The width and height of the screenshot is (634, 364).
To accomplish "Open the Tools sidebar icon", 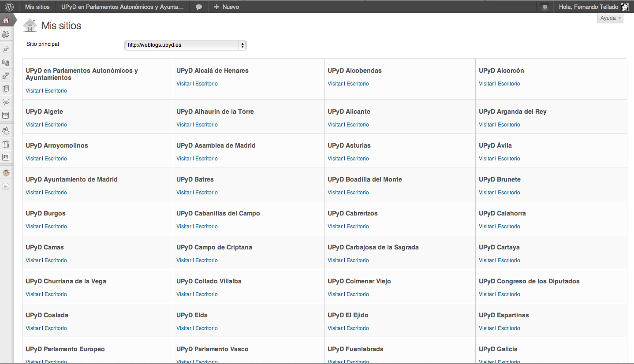I will tap(6, 144).
